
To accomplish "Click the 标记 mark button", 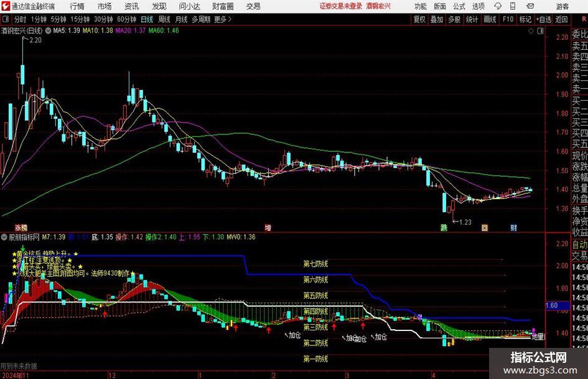I will pyautogui.click(x=525, y=19).
